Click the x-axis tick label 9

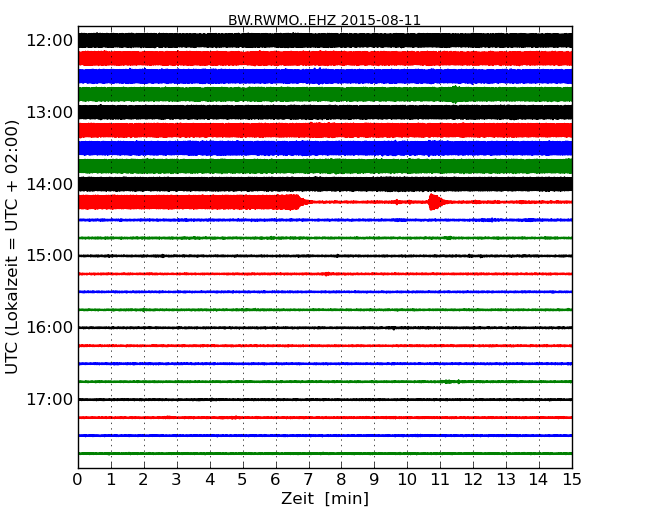374,480
